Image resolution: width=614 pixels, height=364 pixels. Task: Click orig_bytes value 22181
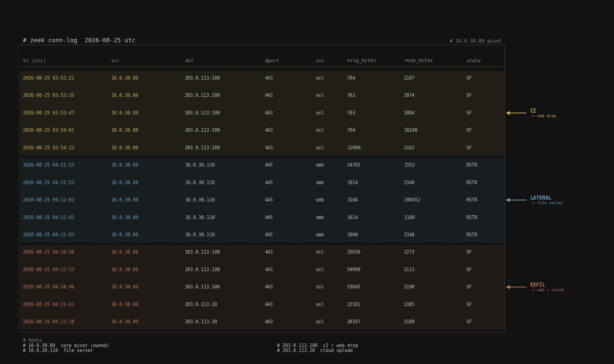(354, 304)
